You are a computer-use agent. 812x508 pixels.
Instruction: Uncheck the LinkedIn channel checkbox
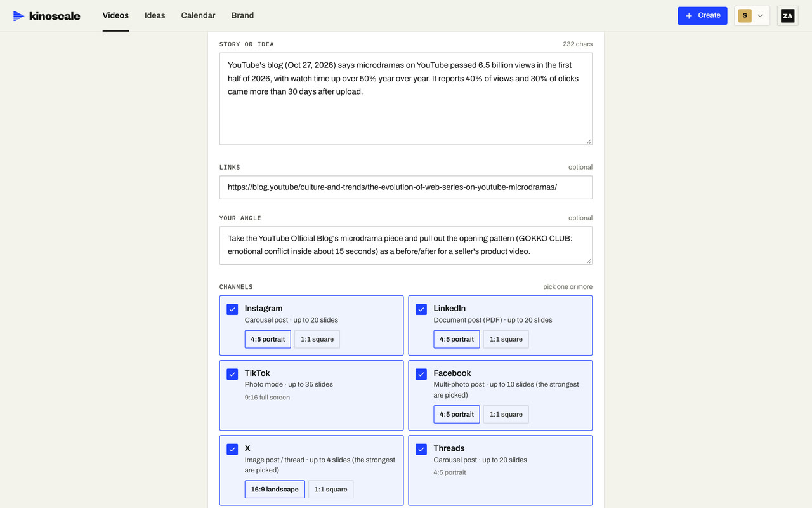point(421,309)
